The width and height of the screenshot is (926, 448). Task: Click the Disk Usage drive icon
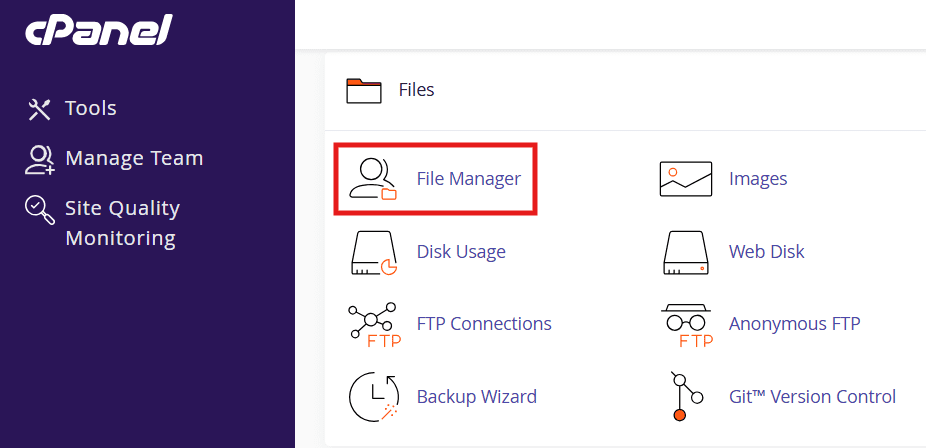(373, 252)
